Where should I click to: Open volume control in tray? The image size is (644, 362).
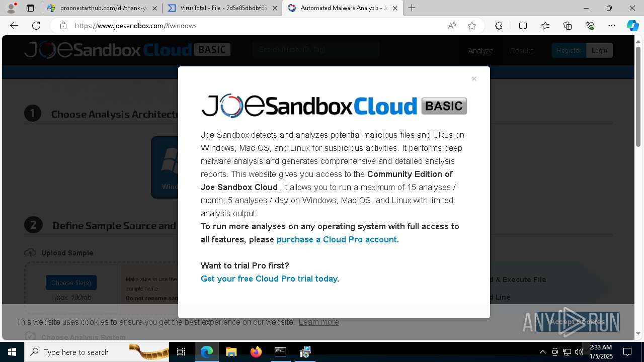[579, 352]
